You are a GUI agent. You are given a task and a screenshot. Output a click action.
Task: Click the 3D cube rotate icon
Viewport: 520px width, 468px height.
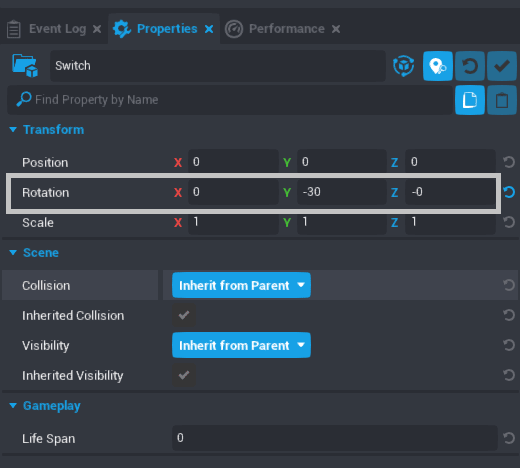point(403,66)
